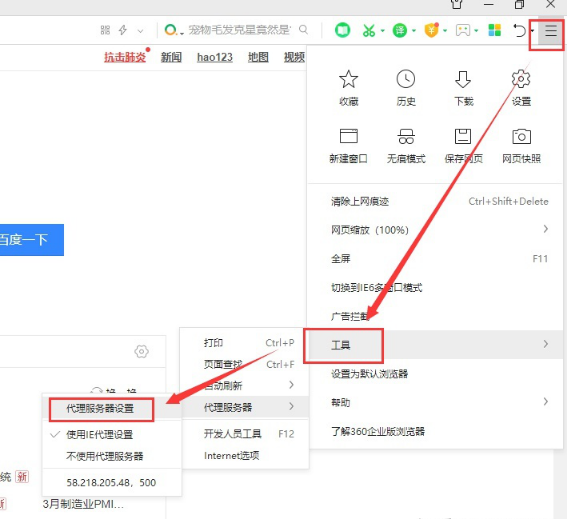
Task: Open the colorful apps grid icon
Action: [x=494, y=30]
